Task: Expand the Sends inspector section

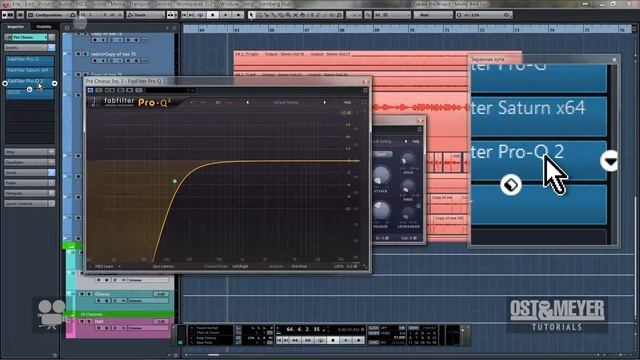Action: tap(29, 172)
